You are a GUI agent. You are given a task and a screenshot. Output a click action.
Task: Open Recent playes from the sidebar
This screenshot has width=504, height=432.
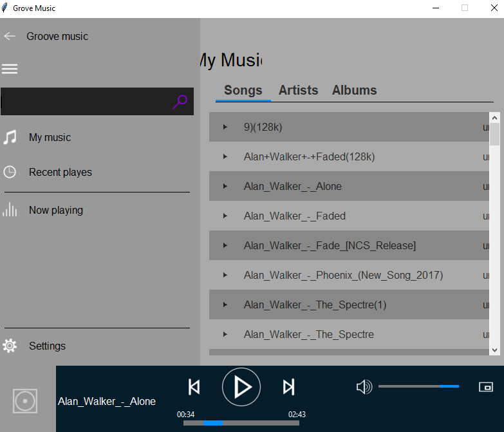[x=61, y=173]
